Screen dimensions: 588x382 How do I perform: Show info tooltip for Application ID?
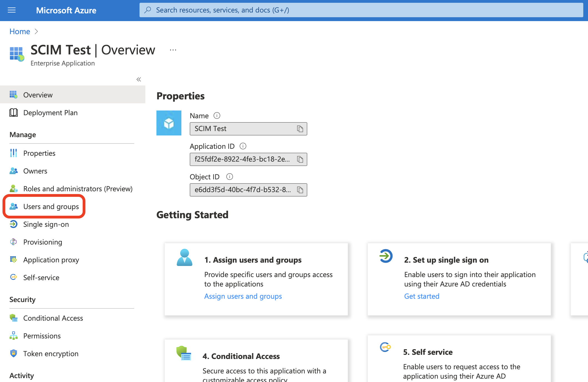point(243,146)
